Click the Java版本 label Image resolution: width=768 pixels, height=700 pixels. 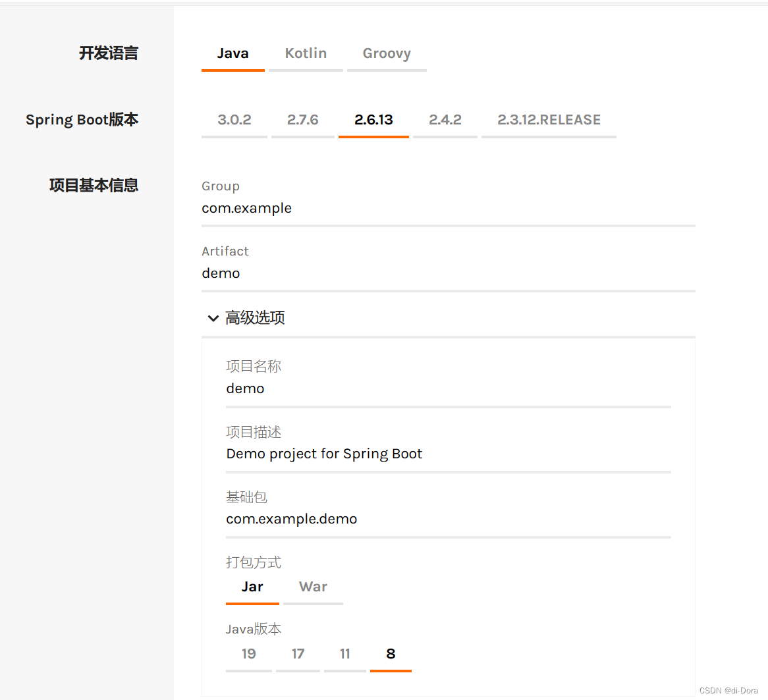pyautogui.click(x=254, y=629)
